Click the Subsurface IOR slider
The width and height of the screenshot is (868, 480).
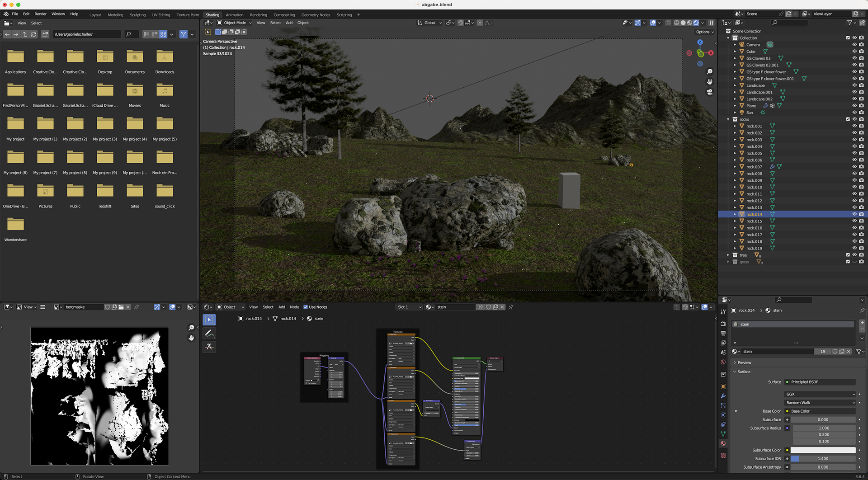823,459
